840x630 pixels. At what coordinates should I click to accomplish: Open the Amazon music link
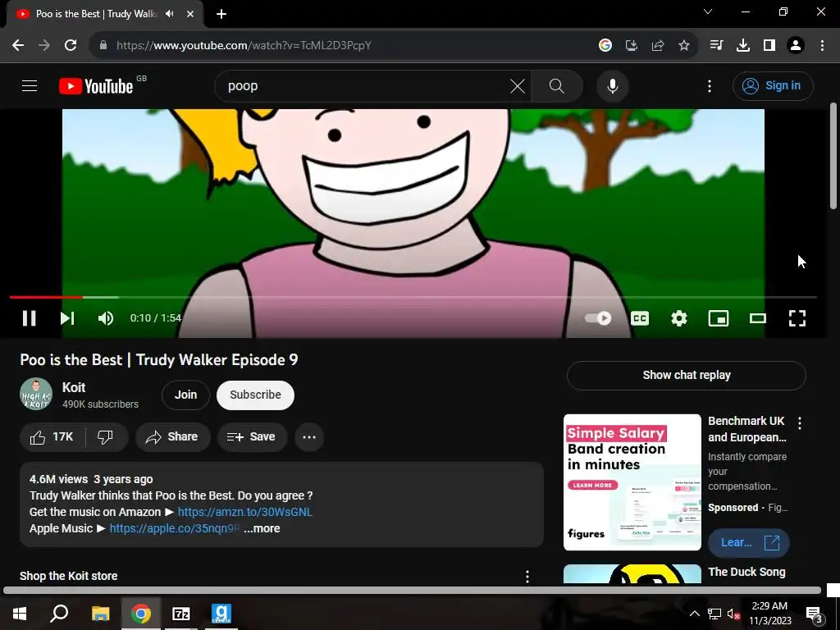coord(244,512)
